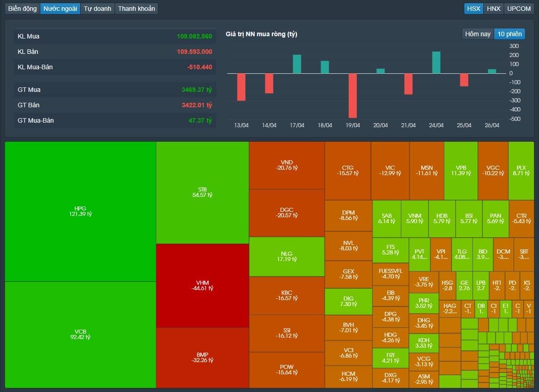Click the SSI -16.12 tỷ tile
The height and width of the screenshot is (392, 539).
point(287,333)
